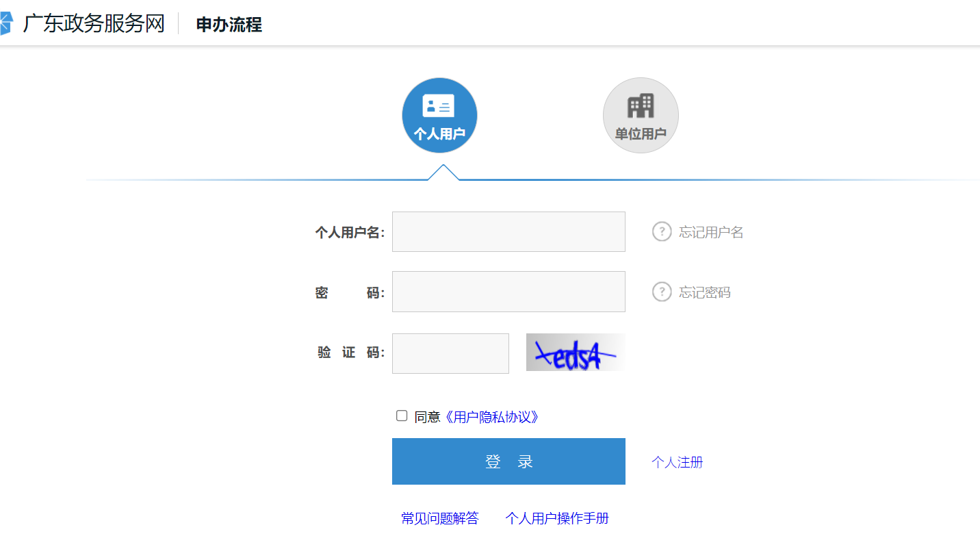Click the 登录 login button

click(x=508, y=461)
